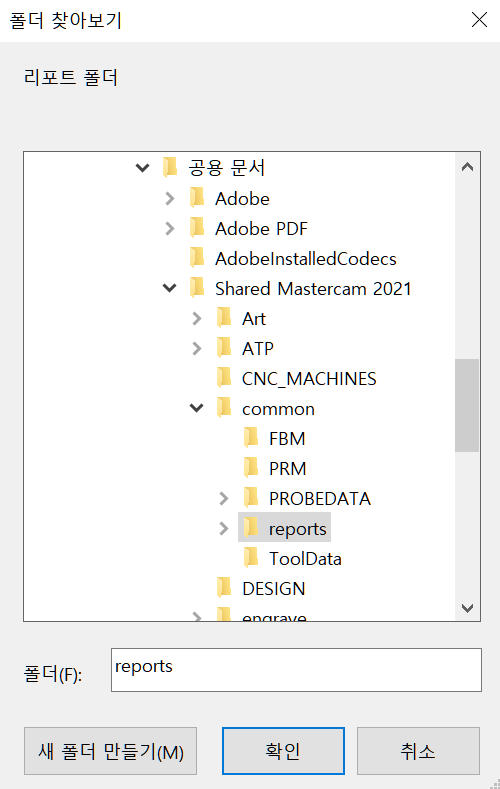Collapse the Shared Mastercam 2021 node
Screen dimensions: 500x789
pos(170,288)
